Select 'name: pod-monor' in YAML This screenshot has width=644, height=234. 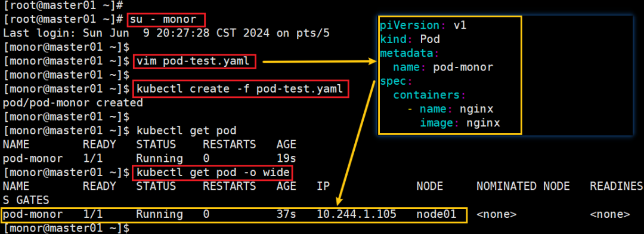[x=443, y=67]
